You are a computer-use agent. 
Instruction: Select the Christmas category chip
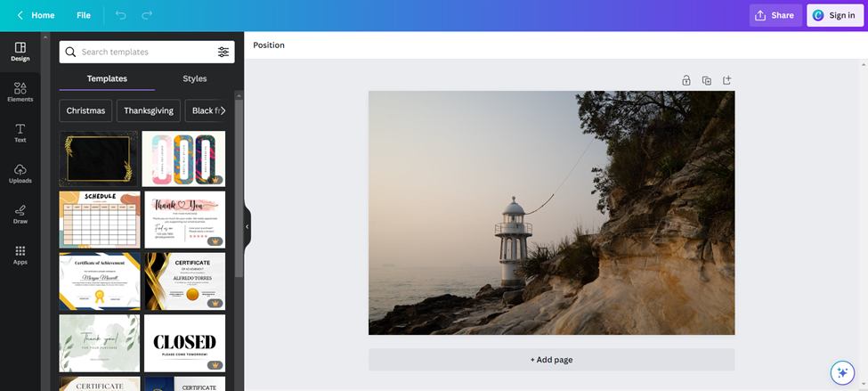coord(85,110)
